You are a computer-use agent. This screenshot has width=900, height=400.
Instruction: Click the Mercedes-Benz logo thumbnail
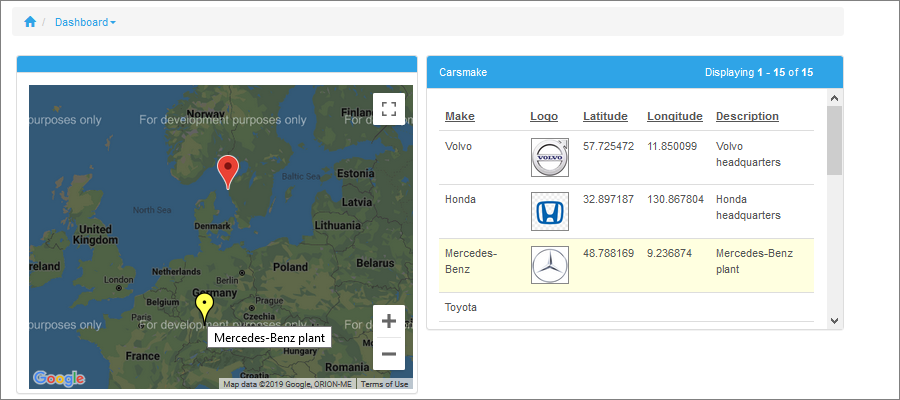[x=550, y=265]
